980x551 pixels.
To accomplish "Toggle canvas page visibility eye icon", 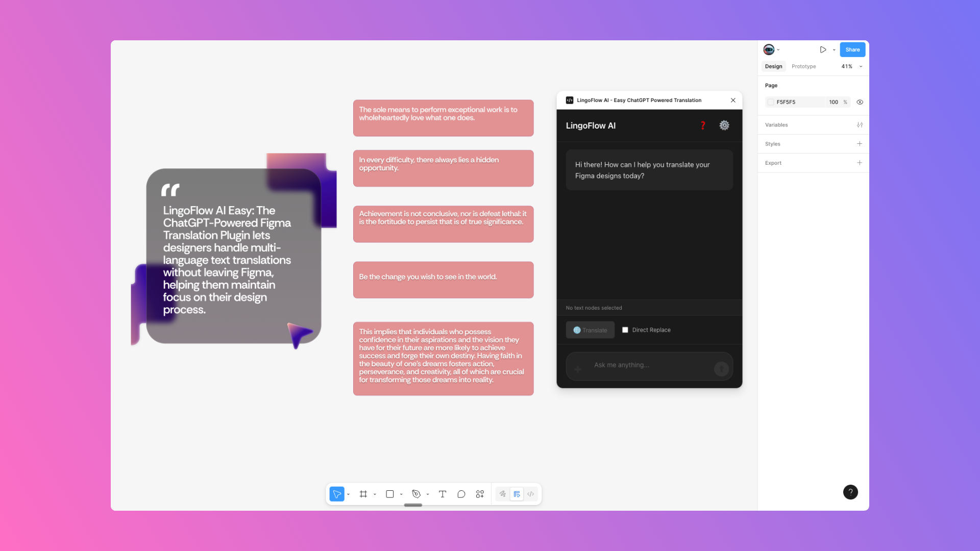I will pyautogui.click(x=860, y=102).
